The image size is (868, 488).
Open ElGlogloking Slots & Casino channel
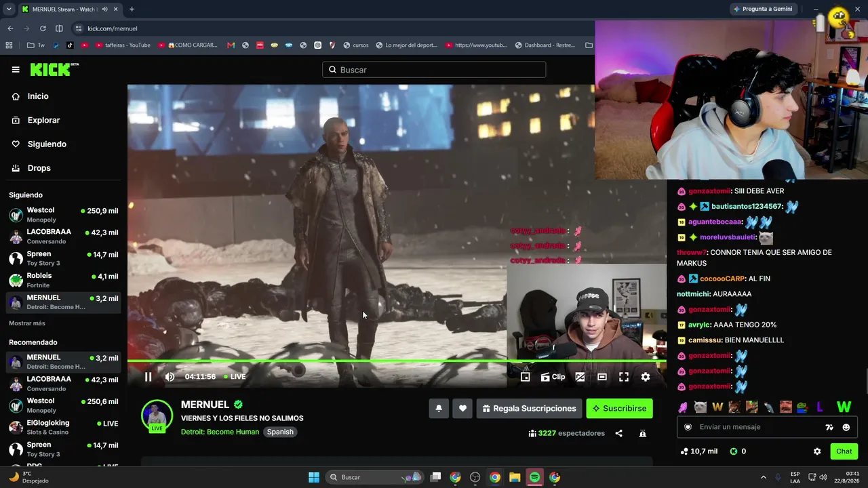pyautogui.click(x=64, y=427)
